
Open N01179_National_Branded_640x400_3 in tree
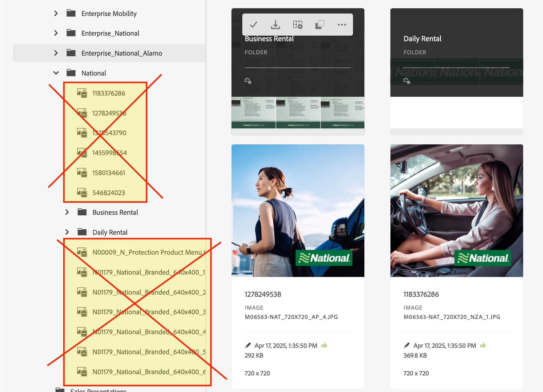point(149,312)
